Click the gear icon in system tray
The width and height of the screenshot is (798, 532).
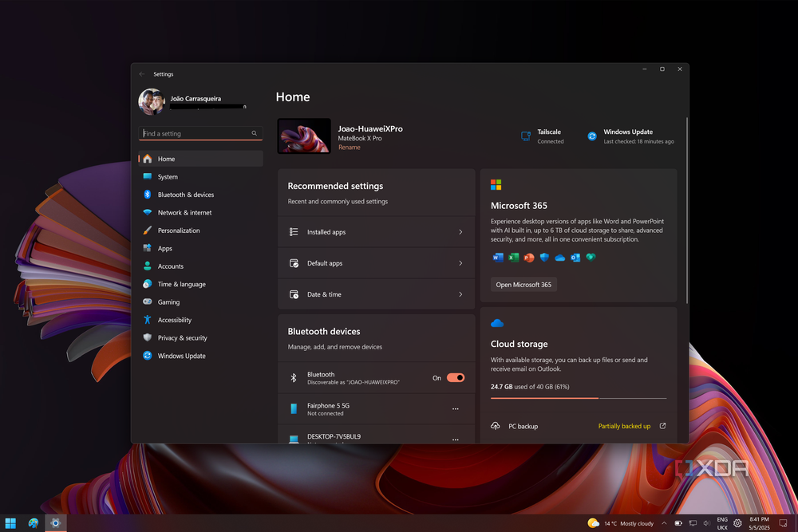click(737, 523)
